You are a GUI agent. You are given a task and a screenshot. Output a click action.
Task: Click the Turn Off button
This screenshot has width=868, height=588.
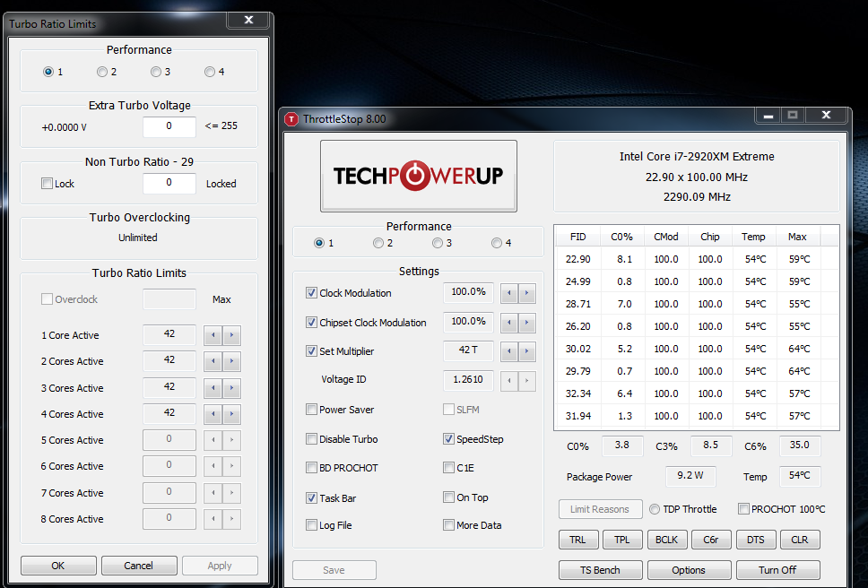click(x=777, y=570)
